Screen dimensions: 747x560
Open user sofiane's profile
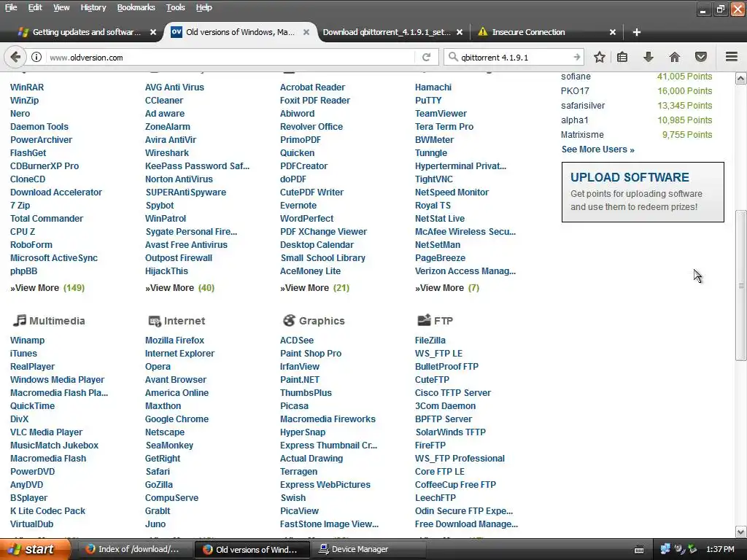click(576, 76)
